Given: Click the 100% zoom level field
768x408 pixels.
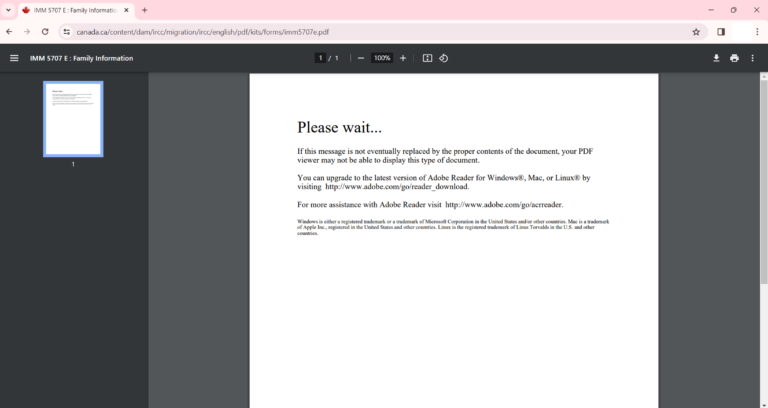Looking at the screenshot, I should click(x=382, y=58).
